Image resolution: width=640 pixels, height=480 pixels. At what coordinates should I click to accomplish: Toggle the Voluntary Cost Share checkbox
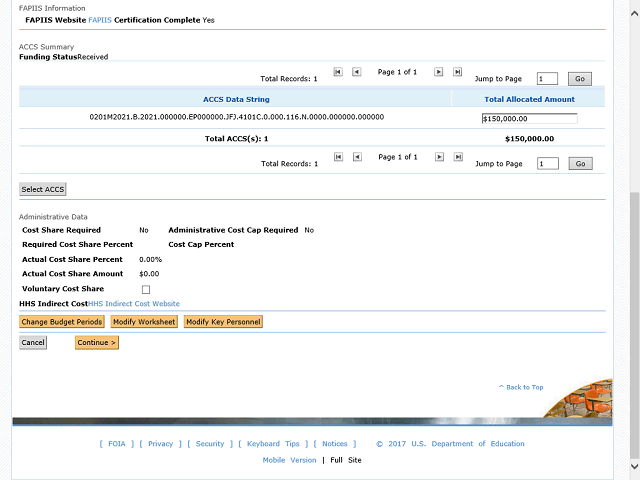(x=146, y=289)
